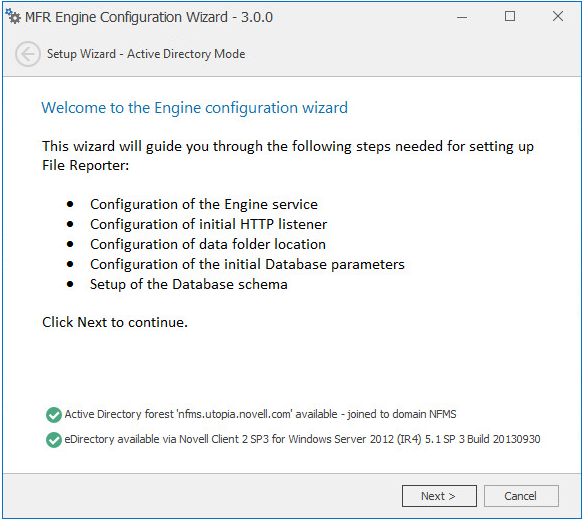Click 'Setup of the Database schema' bullet
This screenshot has width=584, height=521.
[189, 285]
